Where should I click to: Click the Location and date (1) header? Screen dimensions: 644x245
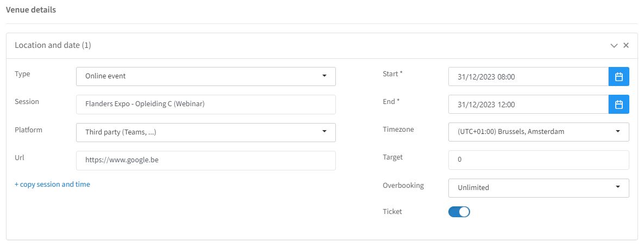pyautogui.click(x=53, y=45)
